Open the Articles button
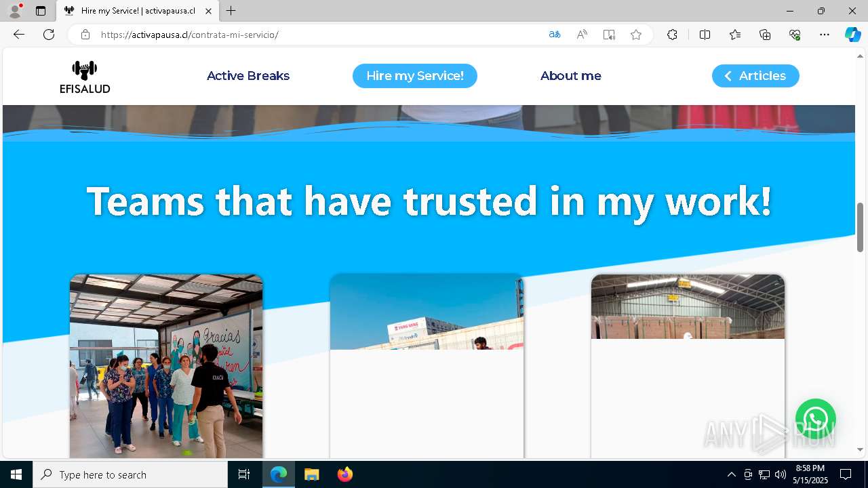868x488 pixels. (x=755, y=76)
